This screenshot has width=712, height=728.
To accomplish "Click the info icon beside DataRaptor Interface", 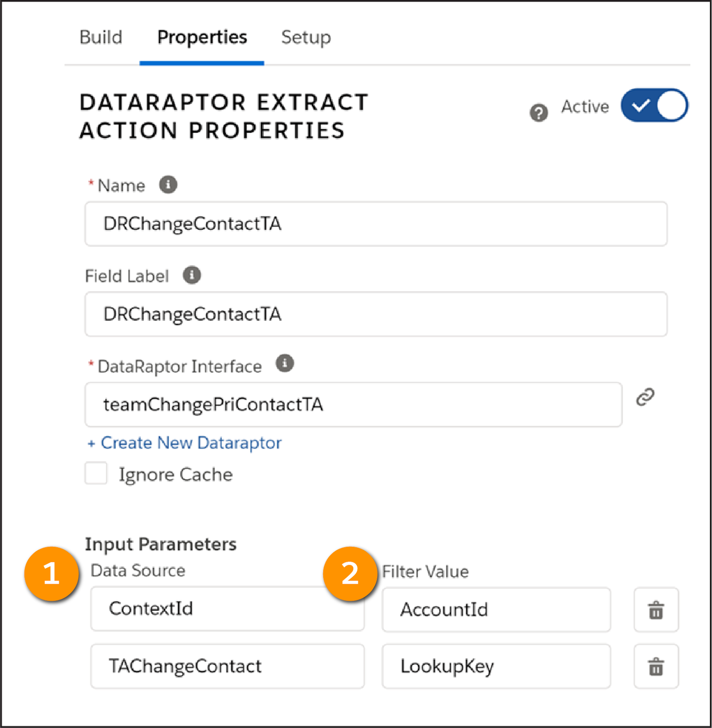I will click(285, 363).
